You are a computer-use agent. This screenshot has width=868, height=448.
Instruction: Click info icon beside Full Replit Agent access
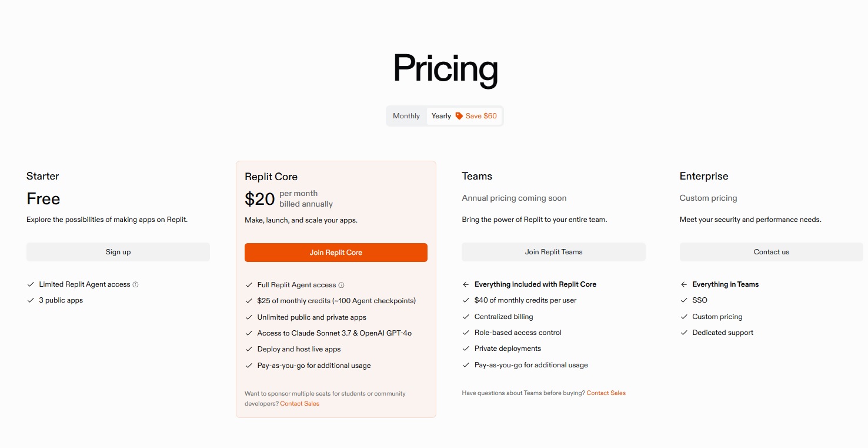[341, 285]
